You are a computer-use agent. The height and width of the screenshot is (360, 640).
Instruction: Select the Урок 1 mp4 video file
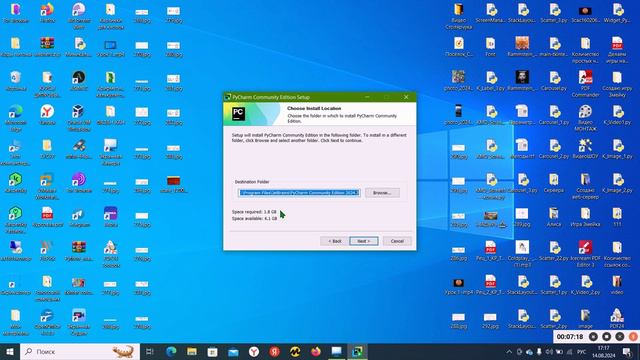pyautogui.click(x=459, y=285)
